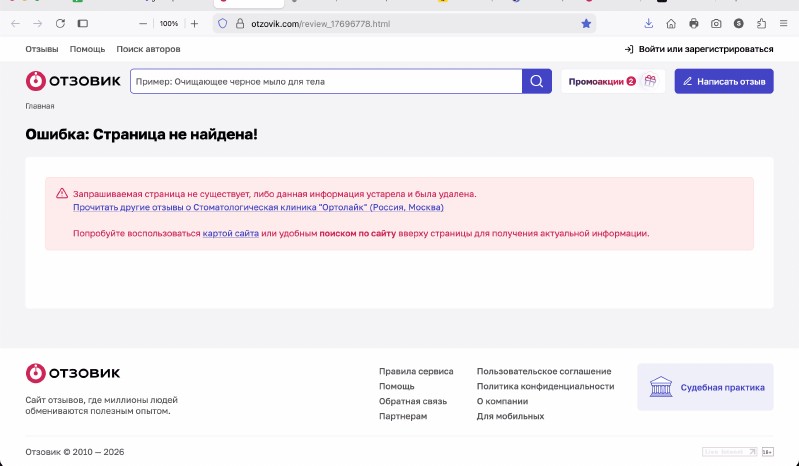Open the Firefox hamburger application menu
This screenshot has height=466, width=799.
(784, 23)
